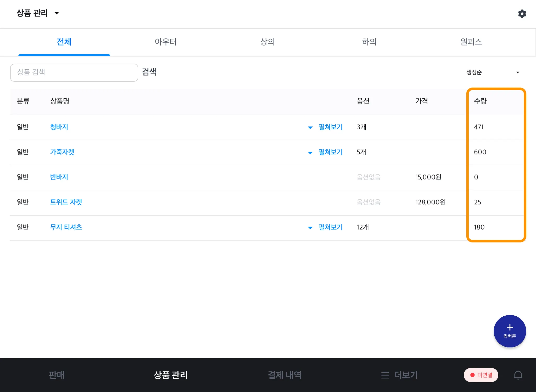Expand 청바지 options with 펼쳐보기
This screenshot has width=536, height=392.
coord(325,127)
